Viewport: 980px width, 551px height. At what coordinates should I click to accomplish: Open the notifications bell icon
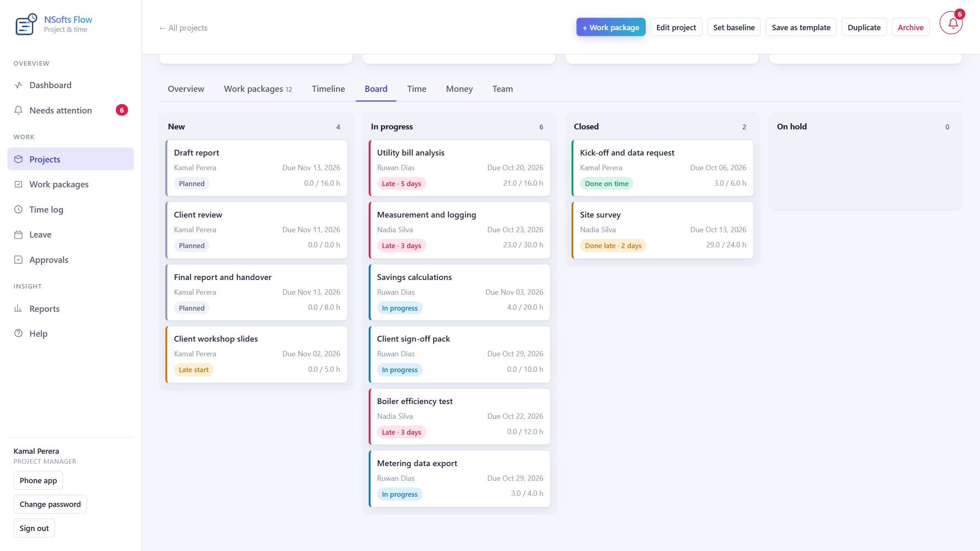pos(951,23)
